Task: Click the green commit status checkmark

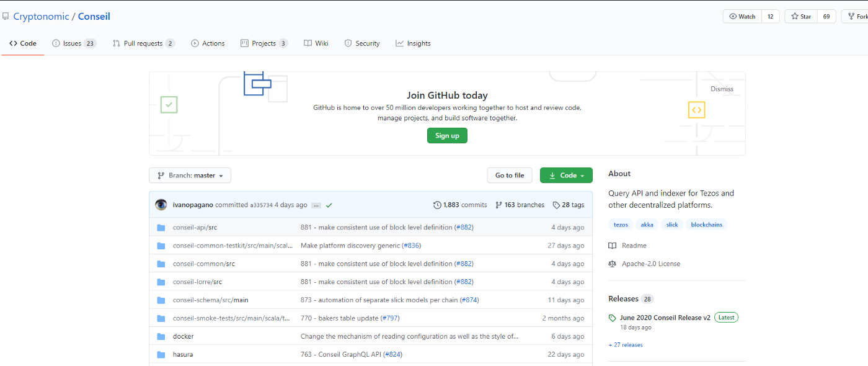Action: (329, 205)
